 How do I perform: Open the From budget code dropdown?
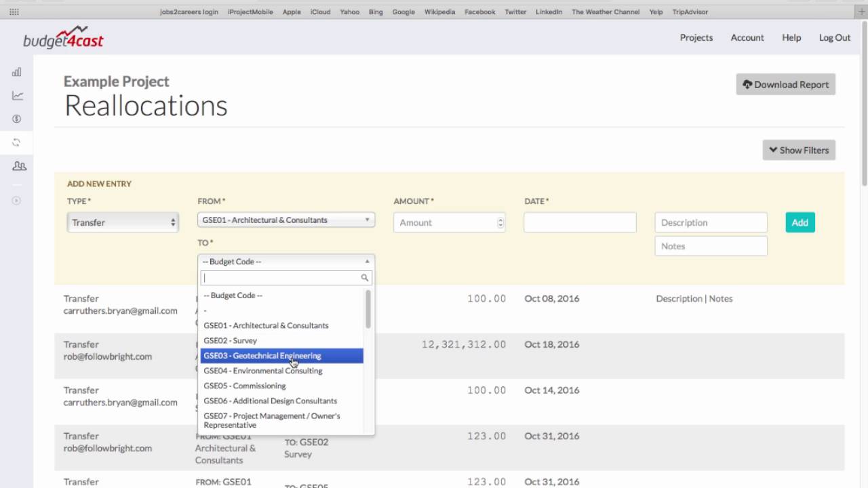click(285, 220)
